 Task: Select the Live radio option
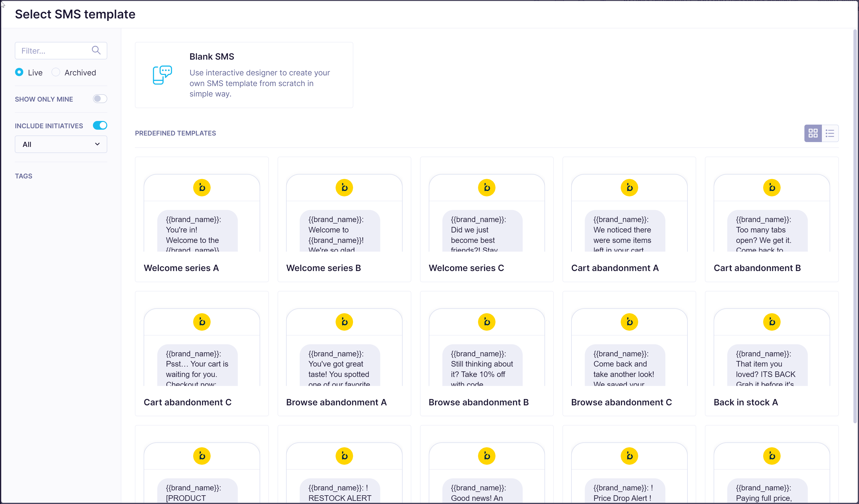19,72
